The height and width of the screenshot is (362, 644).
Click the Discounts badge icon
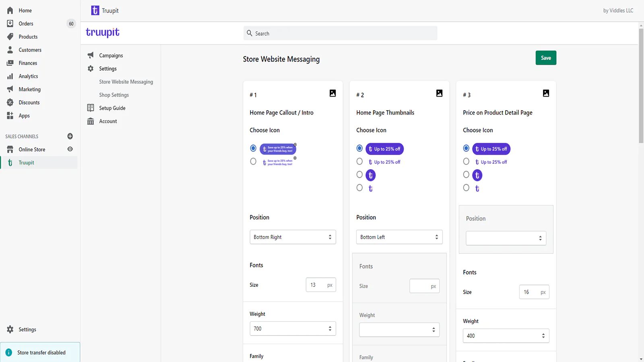pyautogui.click(x=10, y=103)
